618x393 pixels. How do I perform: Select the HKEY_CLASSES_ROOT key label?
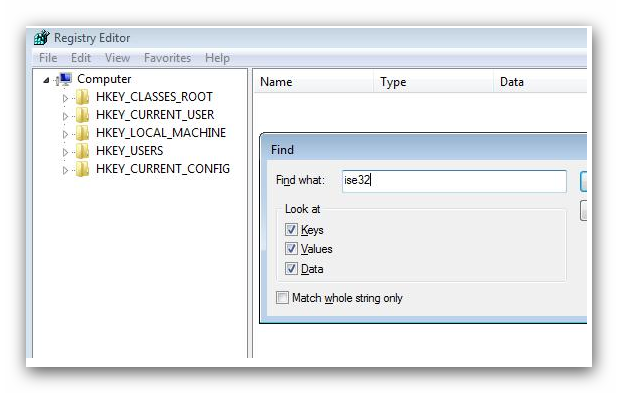(x=154, y=97)
